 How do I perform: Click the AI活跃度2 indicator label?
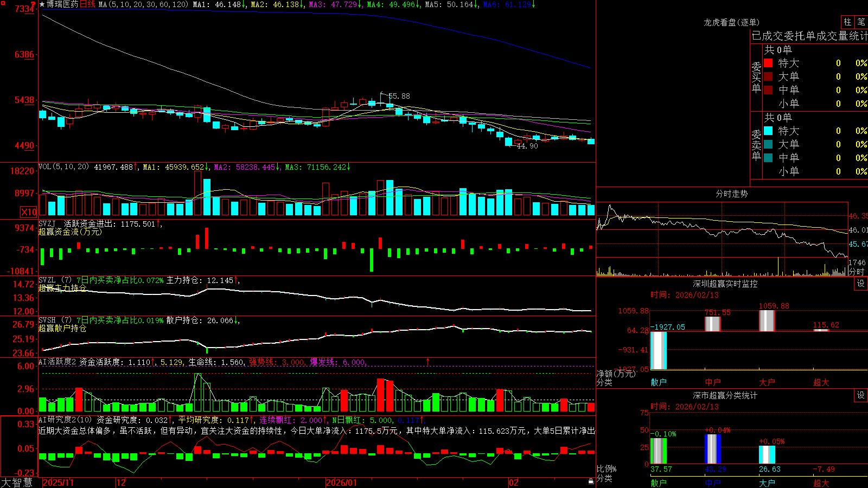[58, 362]
